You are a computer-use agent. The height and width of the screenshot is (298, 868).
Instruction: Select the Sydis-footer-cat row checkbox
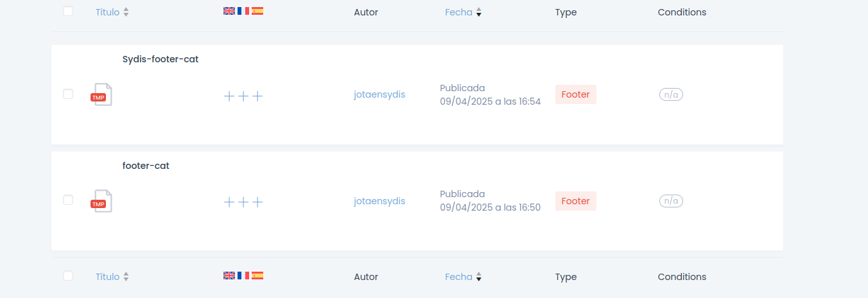click(x=68, y=94)
